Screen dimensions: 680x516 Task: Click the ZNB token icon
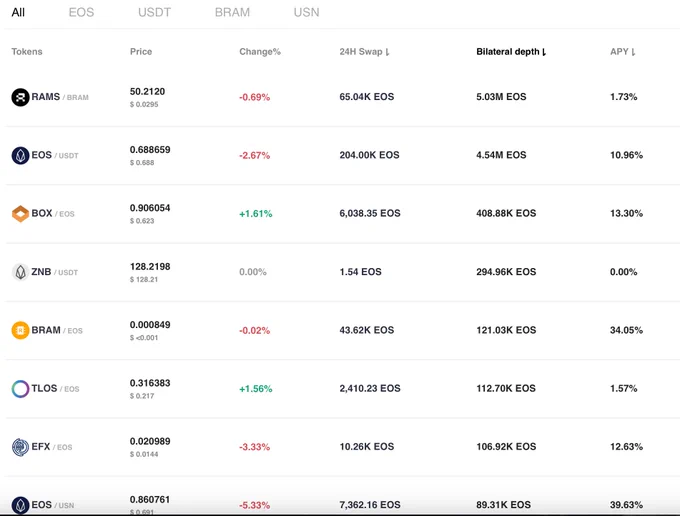20,272
